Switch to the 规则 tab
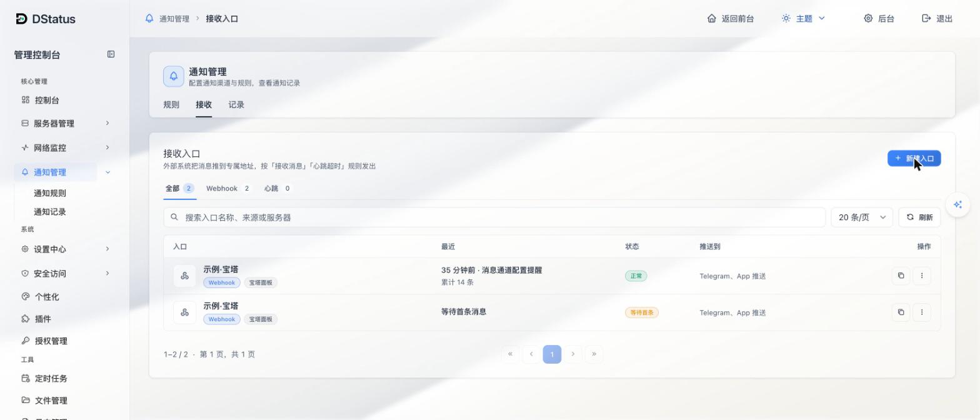The image size is (980, 420). [171, 104]
